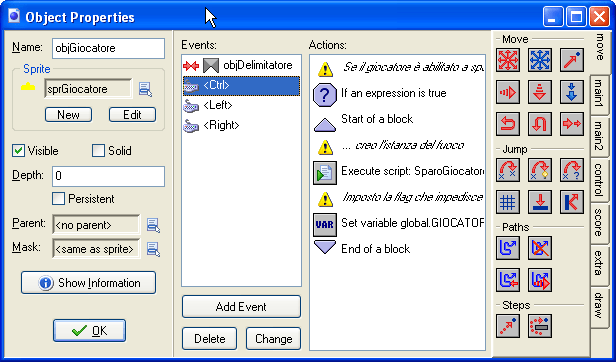The width and height of the screenshot is (616, 362).
Task: Enable the Solid checkbox
Action: pos(98,151)
